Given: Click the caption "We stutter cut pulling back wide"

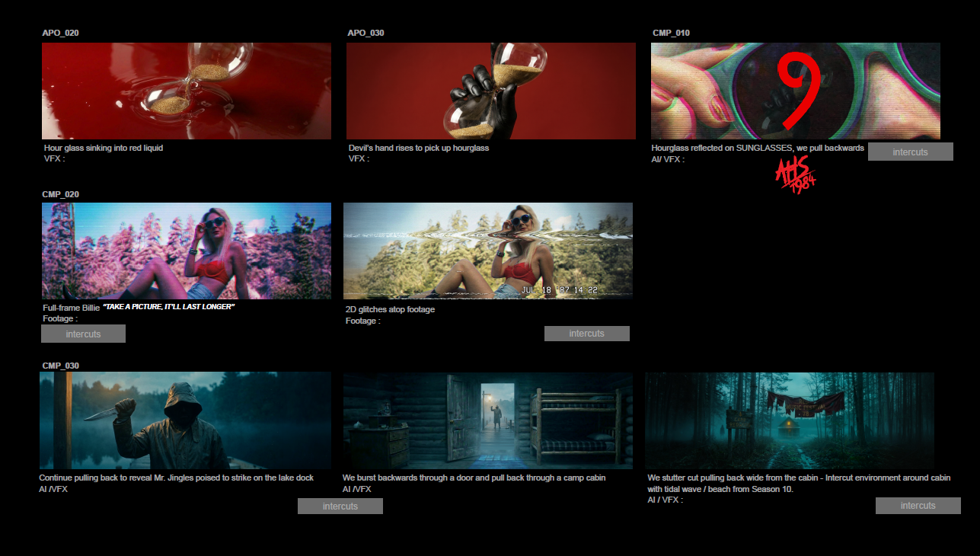Looking at the screenshot, I should click(800, 483).
